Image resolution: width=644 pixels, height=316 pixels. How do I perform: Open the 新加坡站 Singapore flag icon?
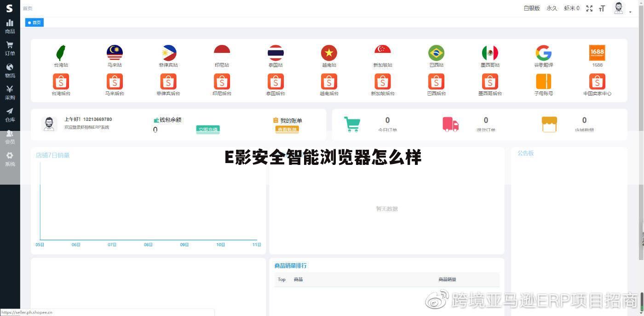[x=383, y=53]
